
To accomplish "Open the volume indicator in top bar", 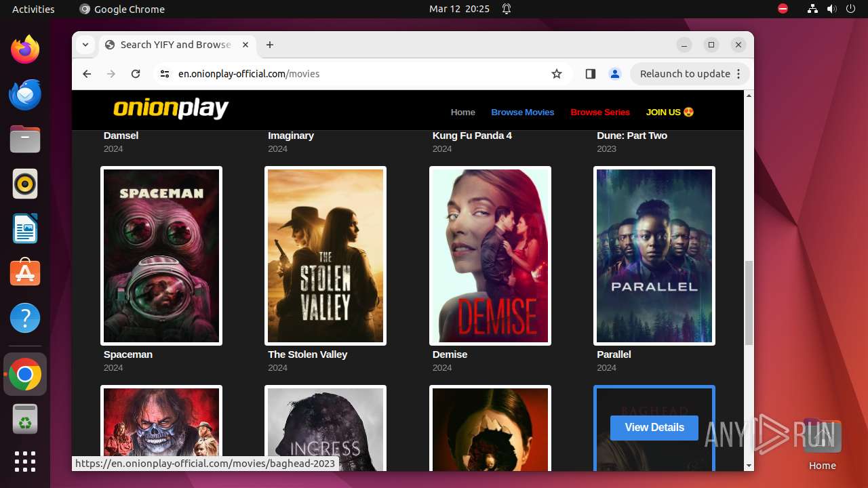I will click(832, 9).
